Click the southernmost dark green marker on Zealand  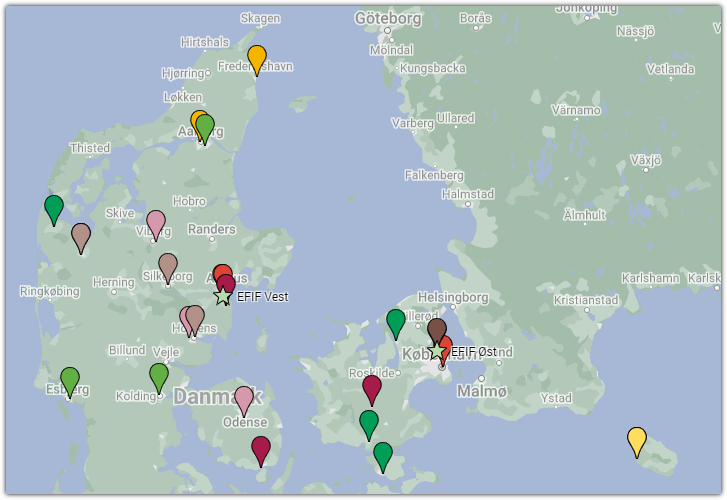point(383,455)
